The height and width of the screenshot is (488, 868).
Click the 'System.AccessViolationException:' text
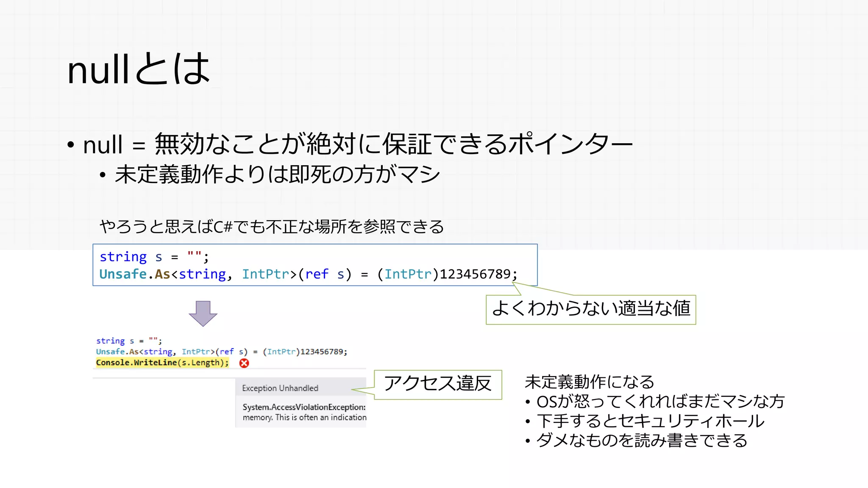[x=304, y=407]
